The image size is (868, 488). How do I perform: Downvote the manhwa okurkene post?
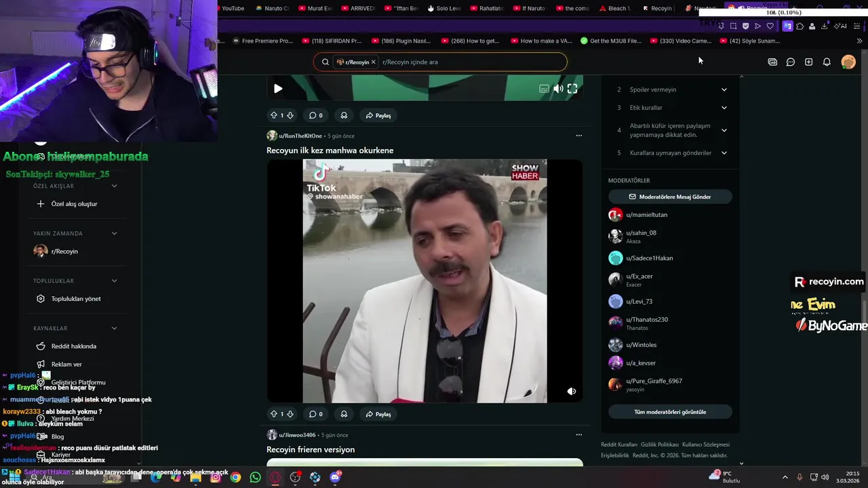pos(290,414)
